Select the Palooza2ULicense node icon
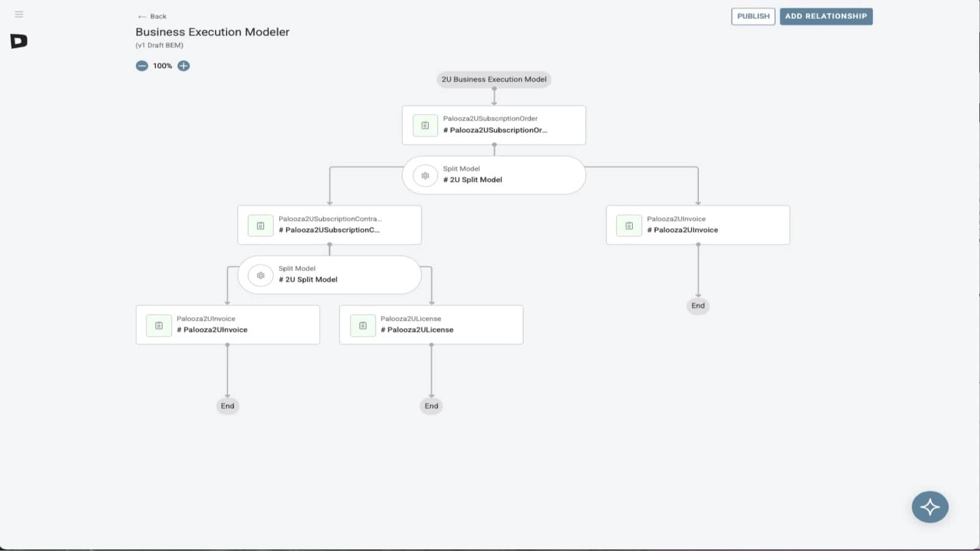The image size is (980, 551). [362, 325]
